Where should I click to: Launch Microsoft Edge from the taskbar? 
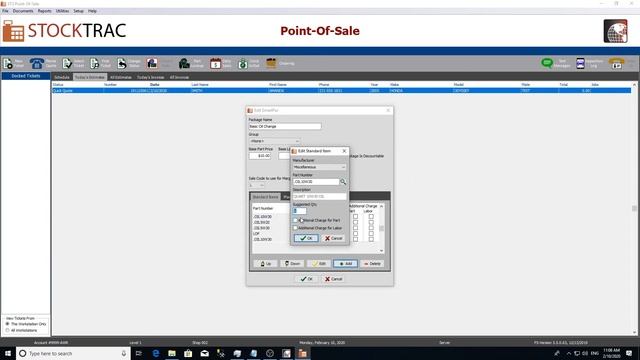click(156, 353)
